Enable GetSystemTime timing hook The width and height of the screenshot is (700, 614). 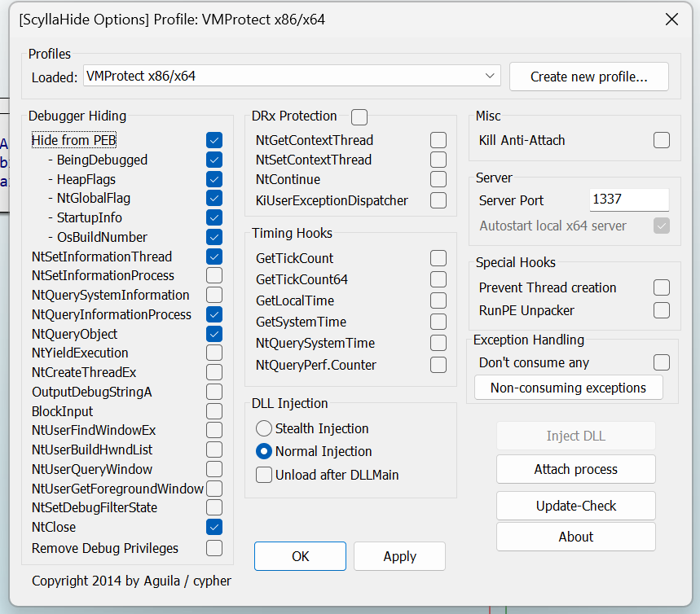click(x=438, y=322)
